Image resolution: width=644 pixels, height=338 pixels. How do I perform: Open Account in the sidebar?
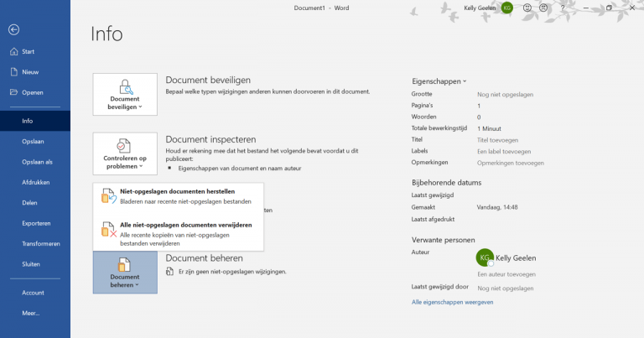coord(35,293)
